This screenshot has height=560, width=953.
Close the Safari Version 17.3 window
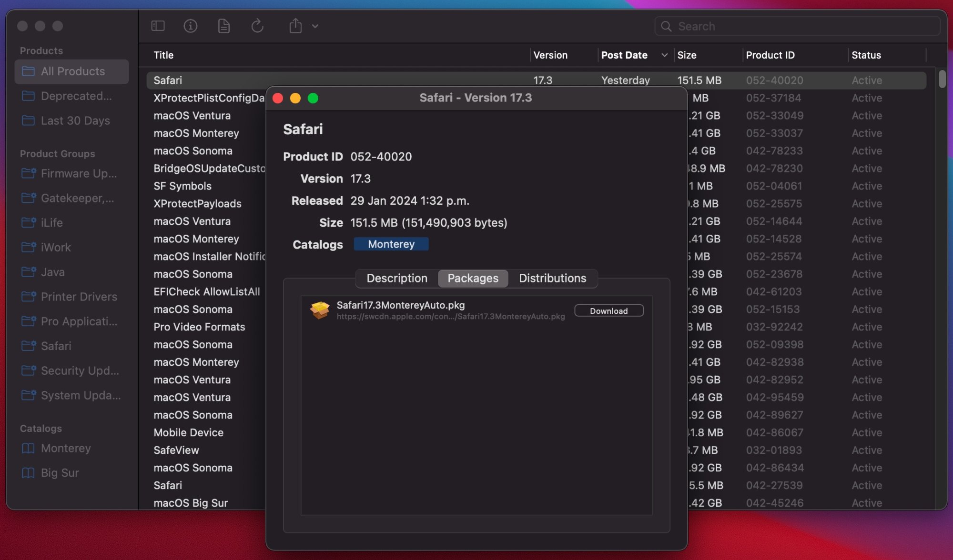click(x=278, y=98)
